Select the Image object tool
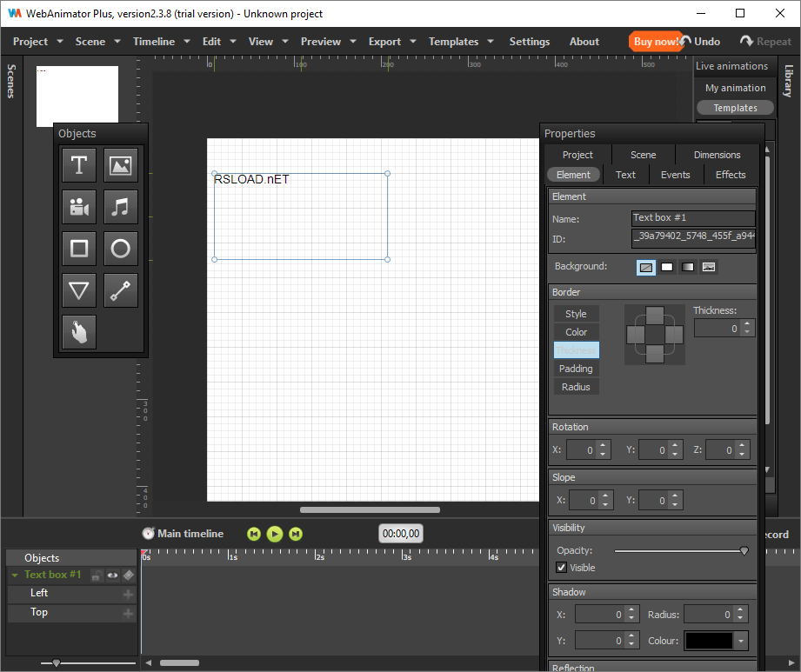The image size is (801, 672). pos(121,165)
